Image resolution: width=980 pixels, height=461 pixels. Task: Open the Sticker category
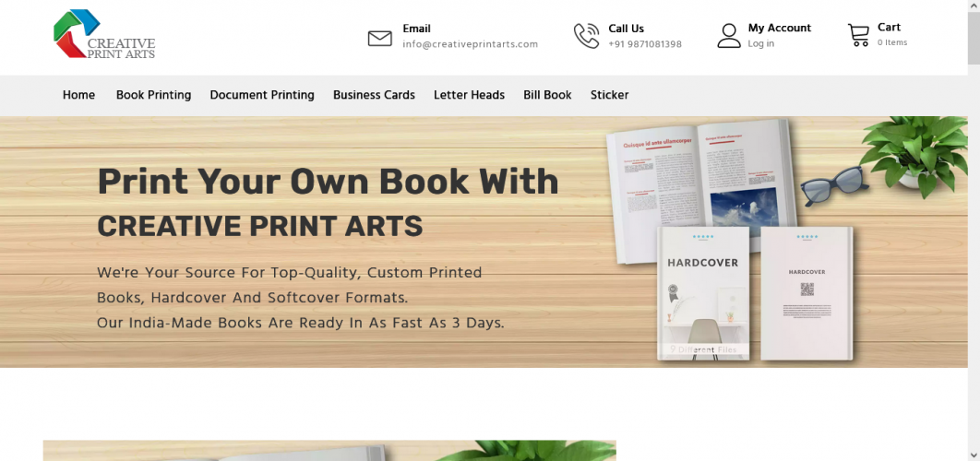tap(609, 95)
